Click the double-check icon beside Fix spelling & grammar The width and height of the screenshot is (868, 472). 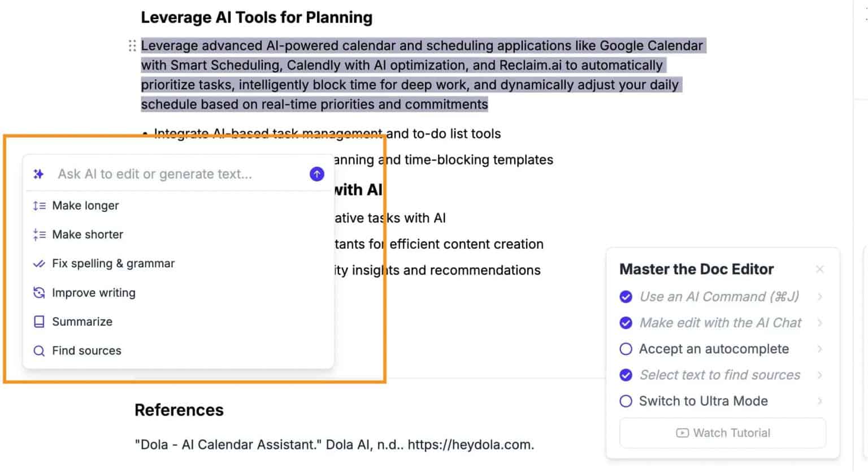[39, 263]
